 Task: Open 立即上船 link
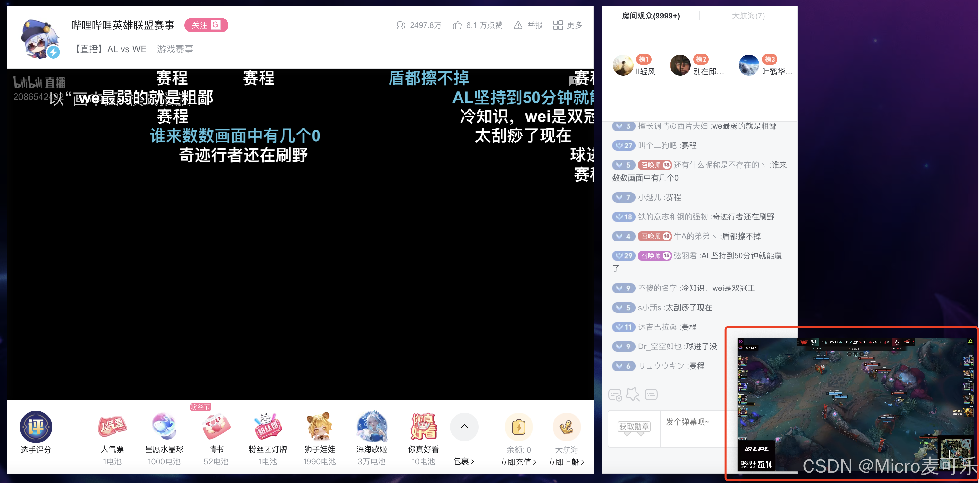point(566,462)
